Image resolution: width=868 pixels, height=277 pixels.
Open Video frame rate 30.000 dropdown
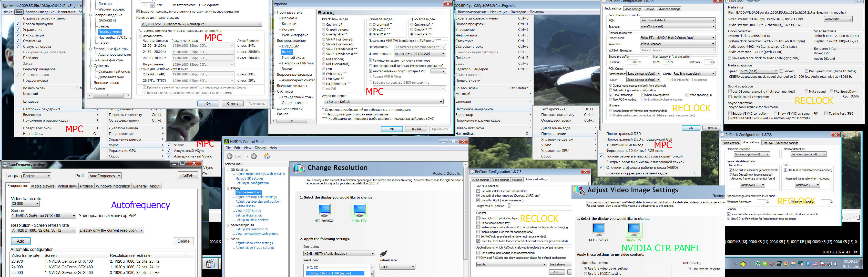[25, 204]
